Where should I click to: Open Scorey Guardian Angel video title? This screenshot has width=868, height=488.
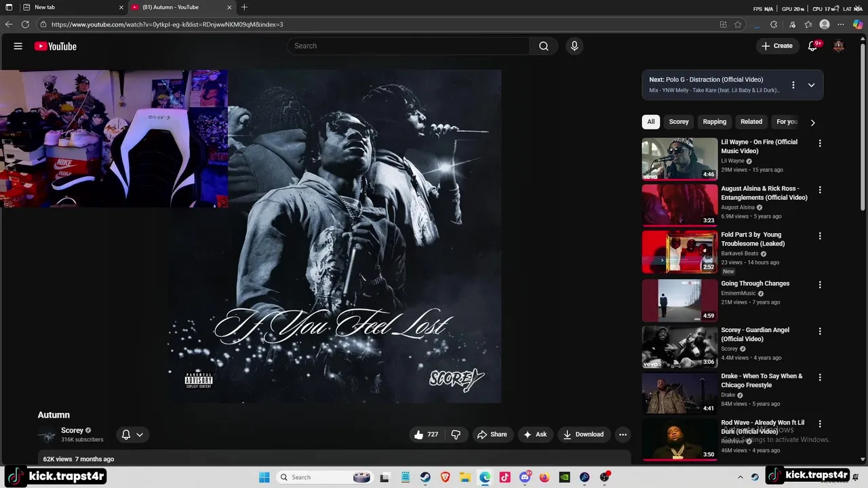(x=755, y=335)
